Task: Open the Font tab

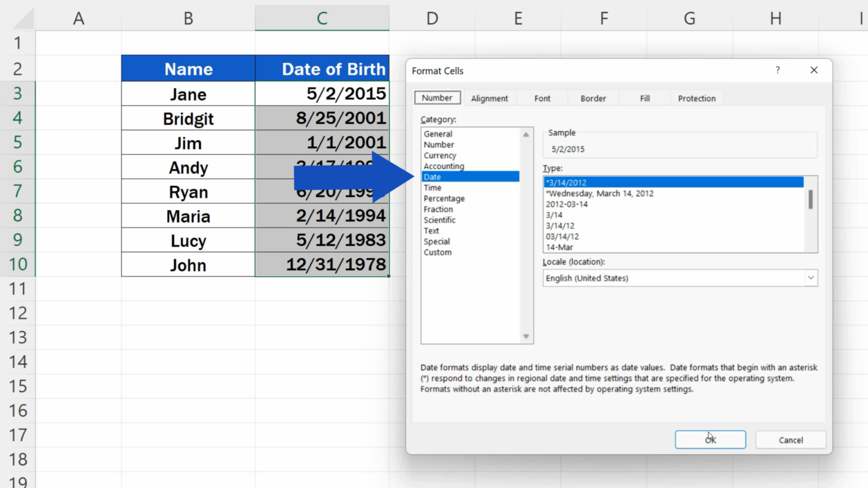Action: (x=541, y=98)
